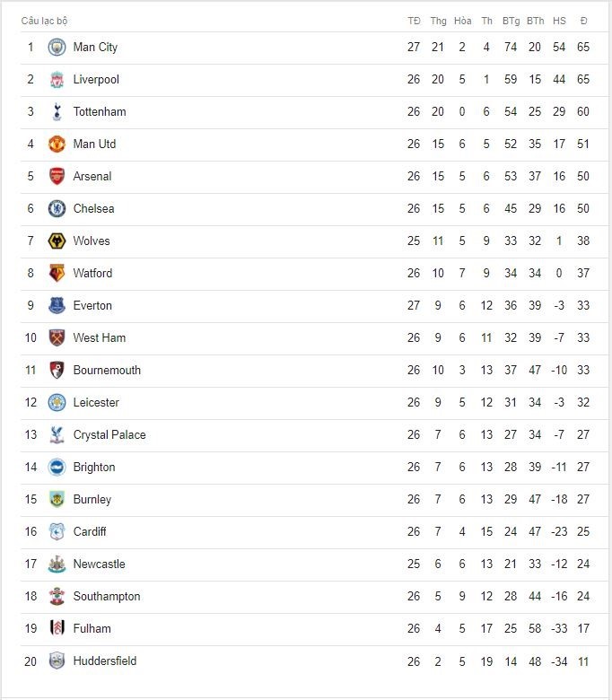612x700 pixels.
Task: Click the Fulham club crest
Action: click(x=57, y=628)
